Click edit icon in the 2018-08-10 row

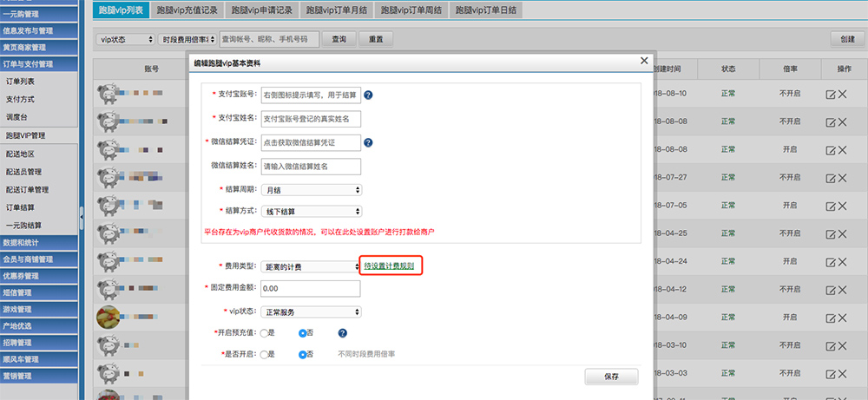coord(830,94)
